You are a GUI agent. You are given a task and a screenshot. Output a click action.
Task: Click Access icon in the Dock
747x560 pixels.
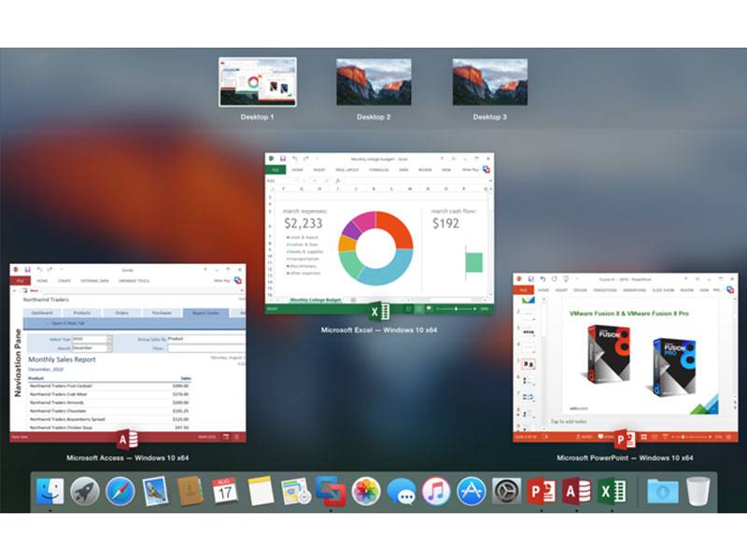coord(576,491)
